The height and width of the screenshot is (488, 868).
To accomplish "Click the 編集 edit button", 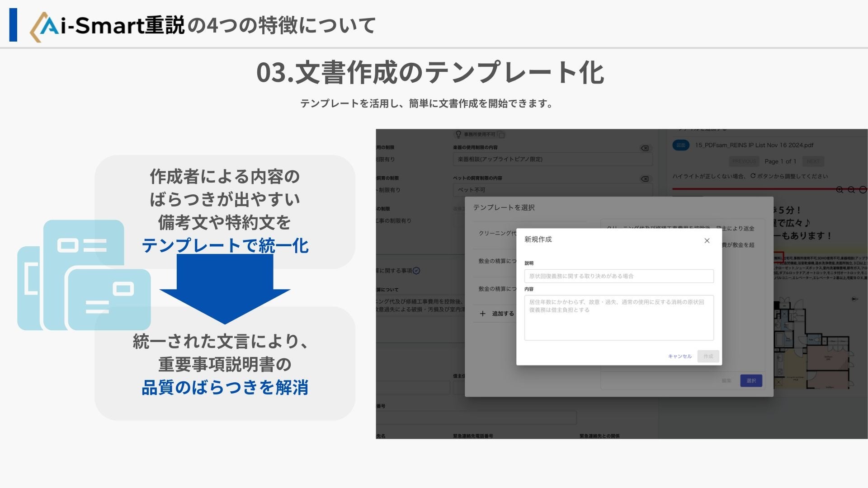I will (726, 381).
